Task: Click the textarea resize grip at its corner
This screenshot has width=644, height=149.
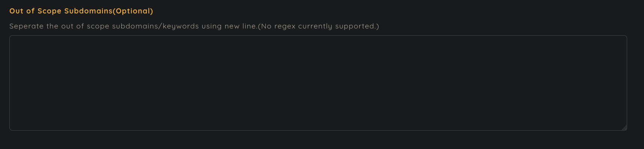Action: (624, 128)
